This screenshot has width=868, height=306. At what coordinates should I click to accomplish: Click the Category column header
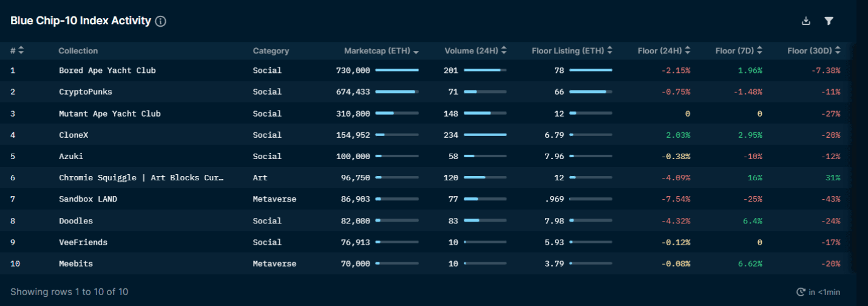click(271, 51)
